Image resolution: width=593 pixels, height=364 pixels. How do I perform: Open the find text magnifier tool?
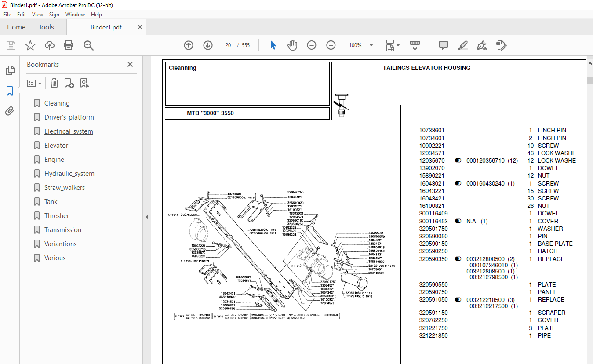(x=88, y=45)
